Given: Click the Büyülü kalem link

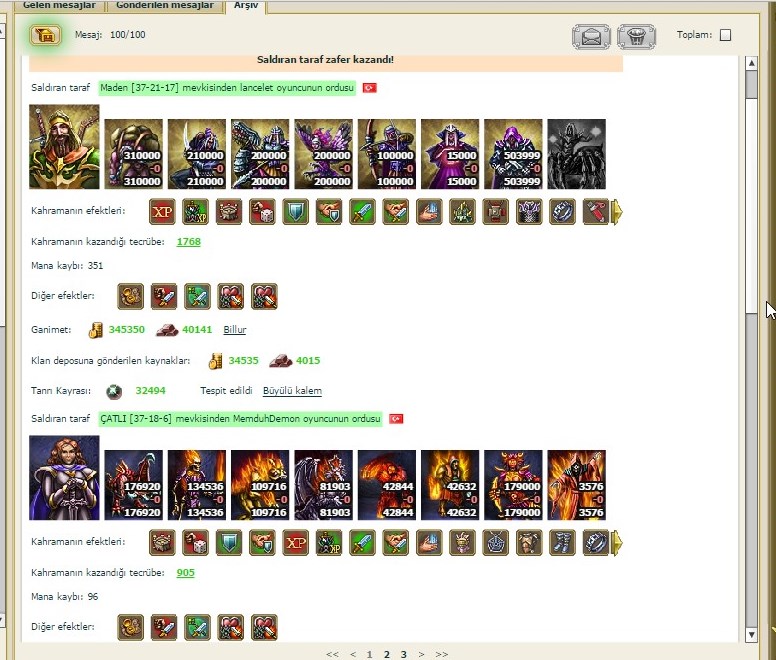Looking at the screenshot, I should [292, 391].
